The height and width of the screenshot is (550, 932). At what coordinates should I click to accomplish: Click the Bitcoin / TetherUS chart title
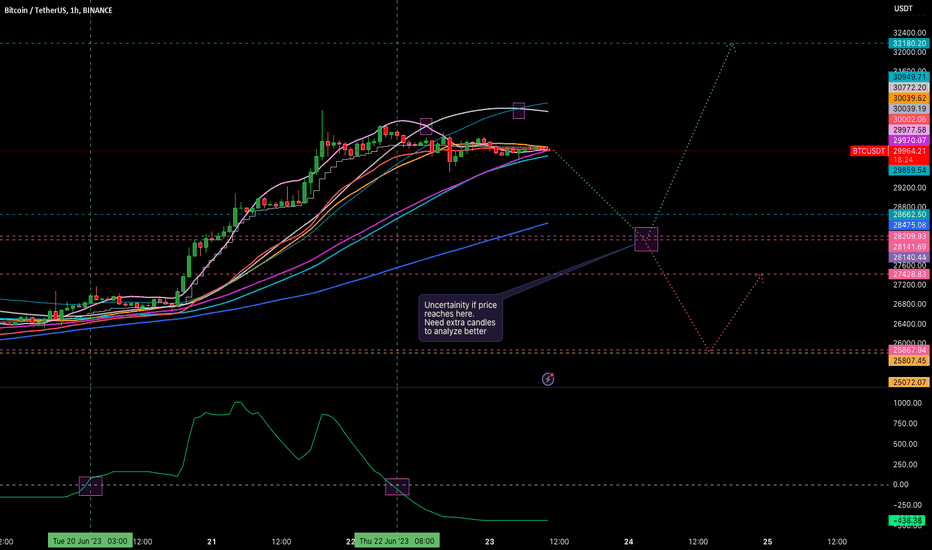(58, 10)
